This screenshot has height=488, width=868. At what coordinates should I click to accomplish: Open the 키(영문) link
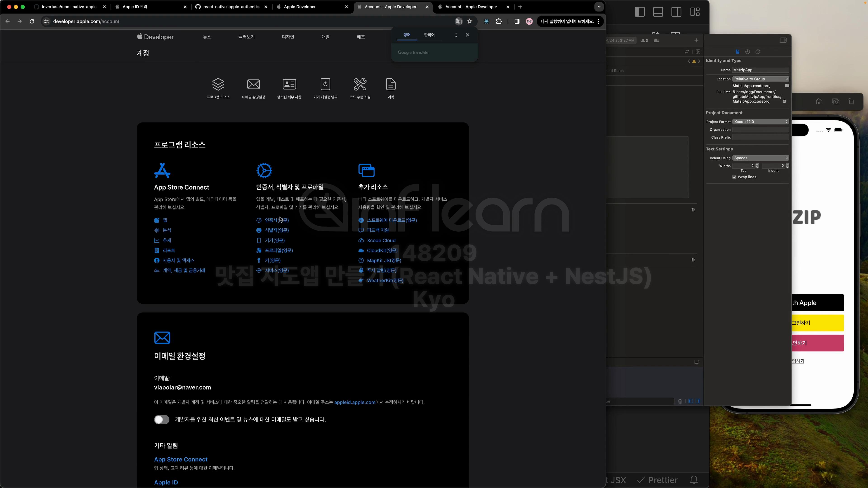pos(272,261)
